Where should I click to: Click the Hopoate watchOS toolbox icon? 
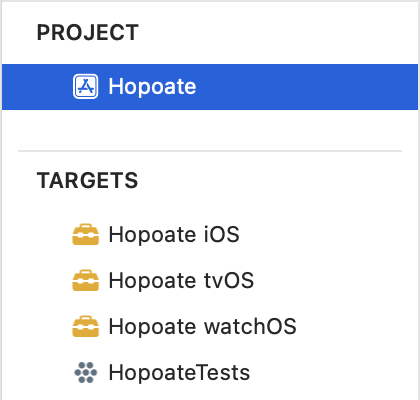pyautogui.click(x=86, y=326)
